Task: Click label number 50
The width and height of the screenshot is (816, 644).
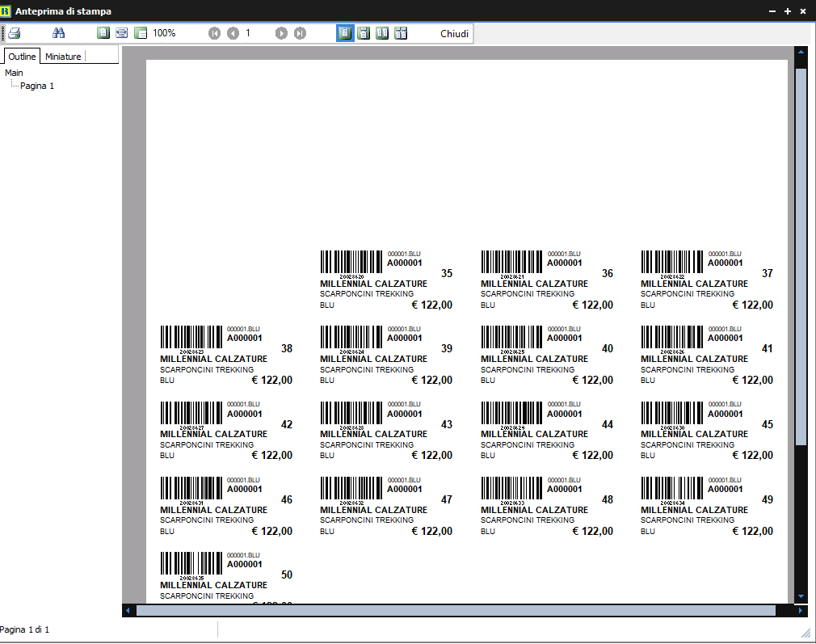Action: (x=287, y=575)
